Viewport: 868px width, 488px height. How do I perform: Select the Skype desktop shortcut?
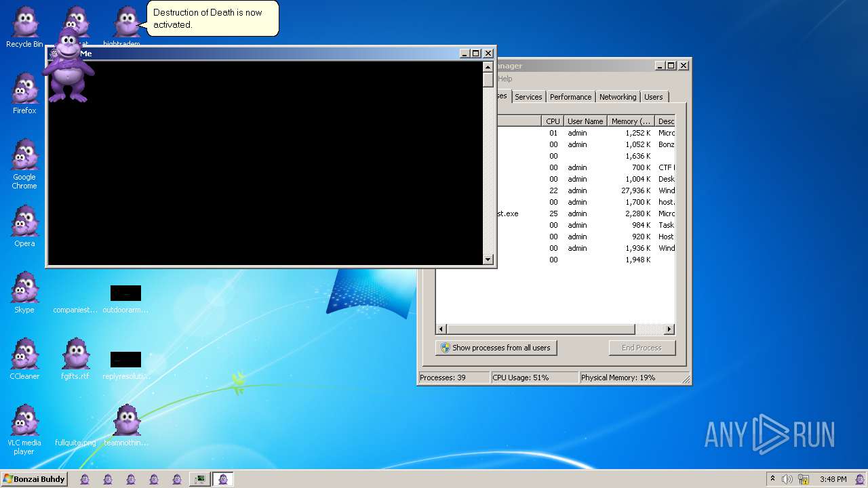(24, 293)
